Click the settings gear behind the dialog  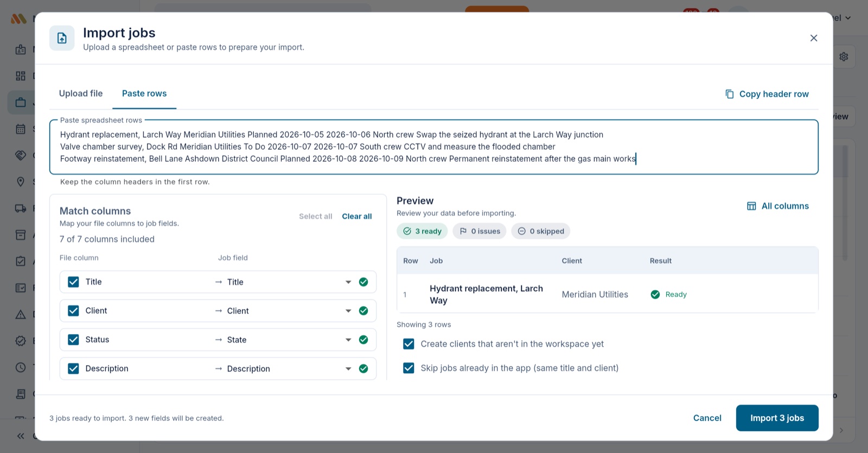click(x=844, y=56)
